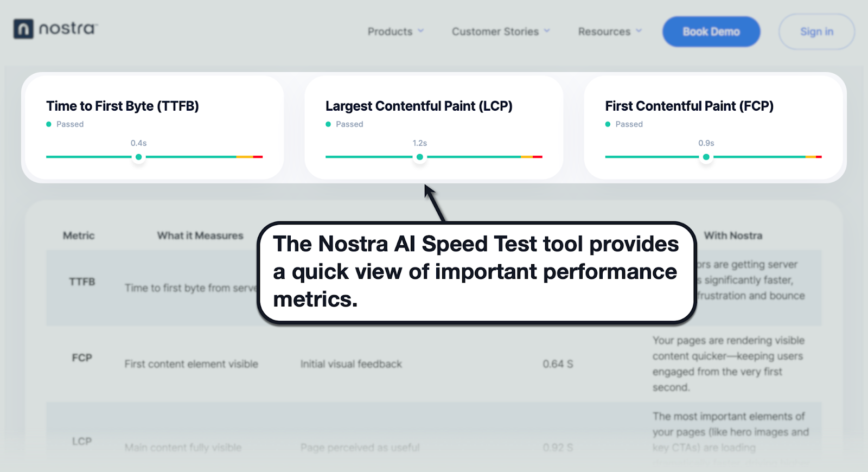Screen dimensions: 868x472
Task: Click the 0.9s value label
Action: click(706, 143)
